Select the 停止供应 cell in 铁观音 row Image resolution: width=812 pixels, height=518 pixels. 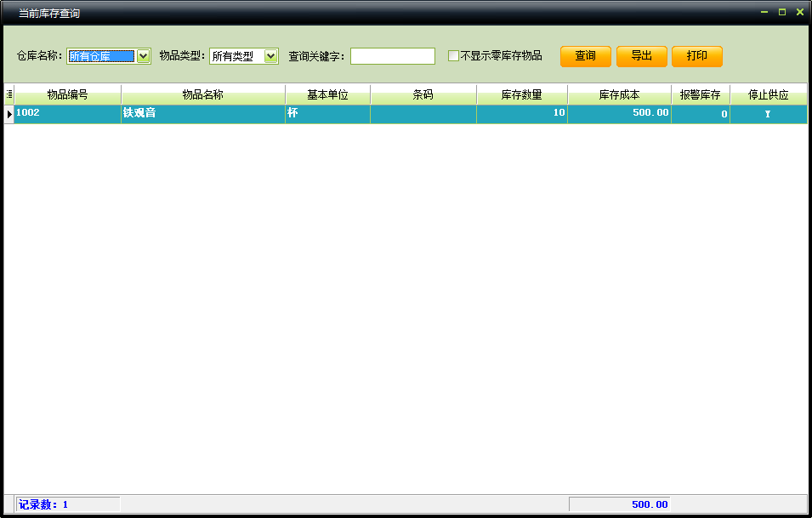pos(769,114)
